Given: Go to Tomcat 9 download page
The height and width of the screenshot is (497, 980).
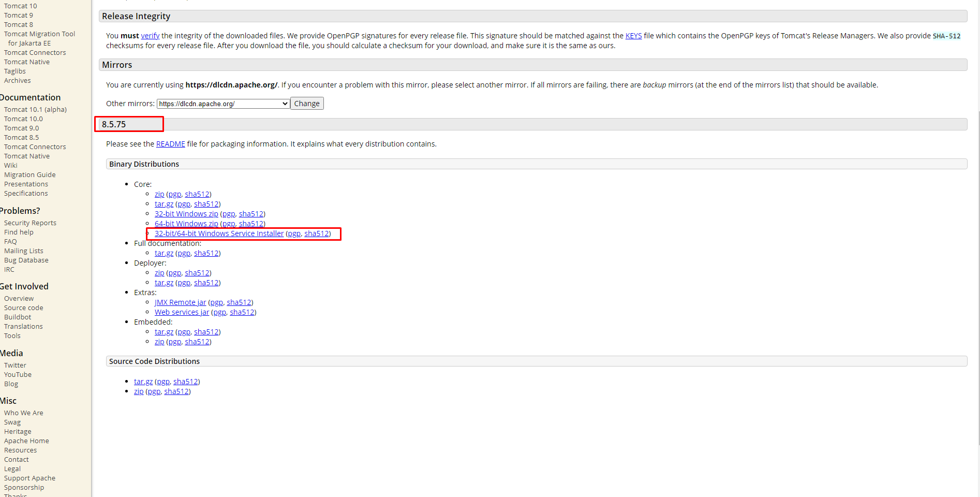Looking at the screenshot, I should coord(19,16).
